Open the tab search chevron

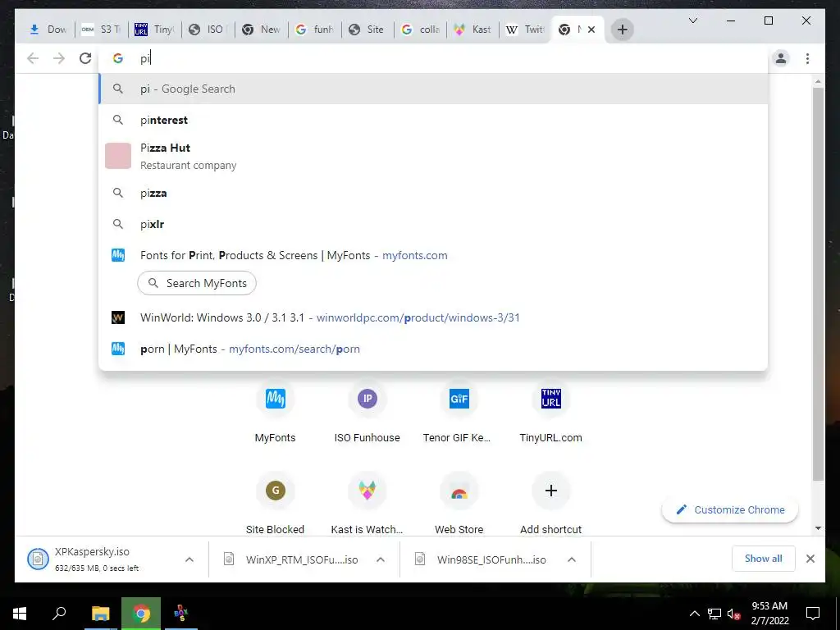coord(692,21)
